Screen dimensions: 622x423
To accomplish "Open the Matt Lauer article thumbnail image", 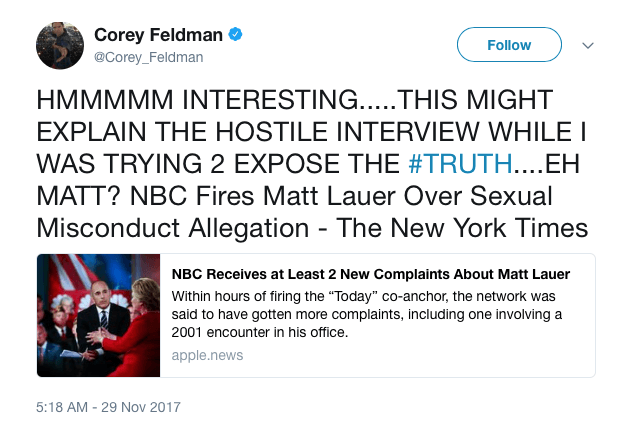I will [x=98, y=316].
